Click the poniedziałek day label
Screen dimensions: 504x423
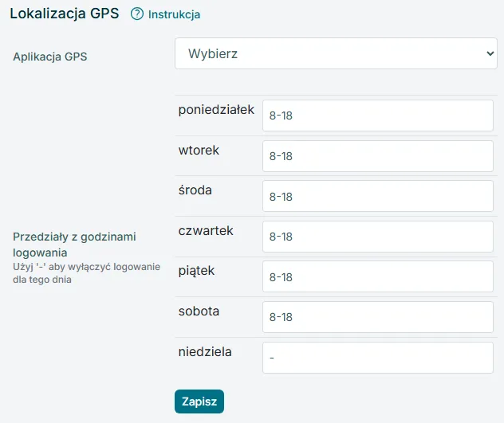(x=216, y=109)
